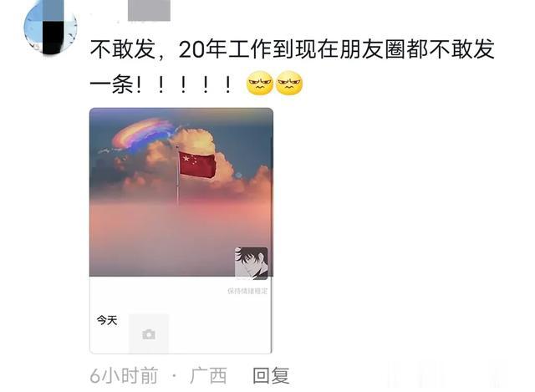Open the commenter's round profile avatar
This screenshot has width=535, height=392.
[x=50, y=28]
